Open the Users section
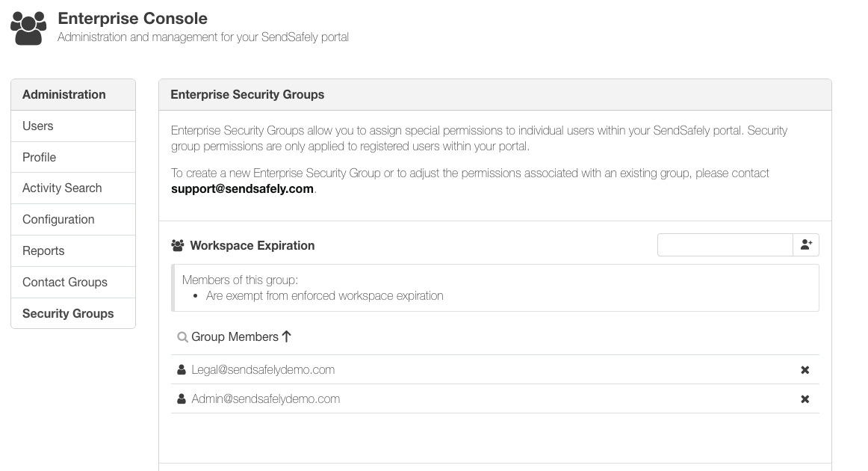This screenshot has height=471, width=868. [73, 126]
